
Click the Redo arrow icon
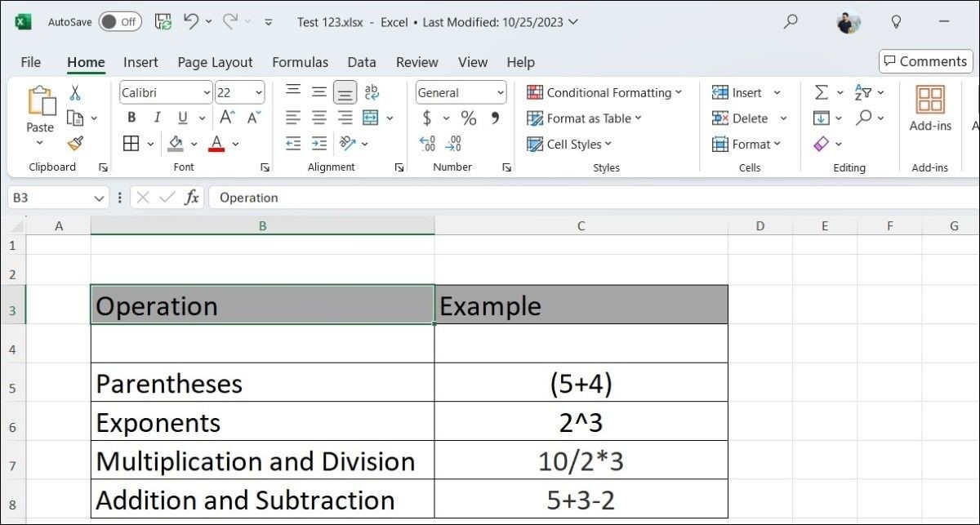[x=230, y=22]
